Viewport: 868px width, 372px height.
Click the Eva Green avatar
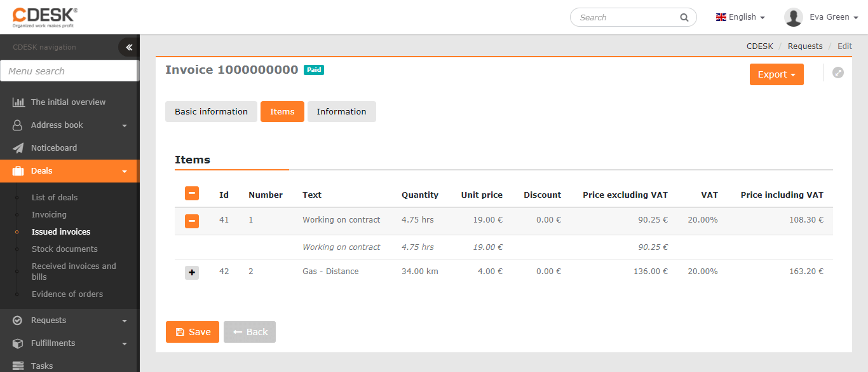794,17
